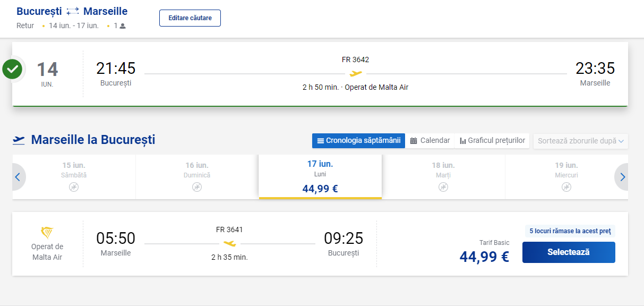Click the yellow plane icon under FR 3641
Screen dimensions: 644x306
click(230, 243)
